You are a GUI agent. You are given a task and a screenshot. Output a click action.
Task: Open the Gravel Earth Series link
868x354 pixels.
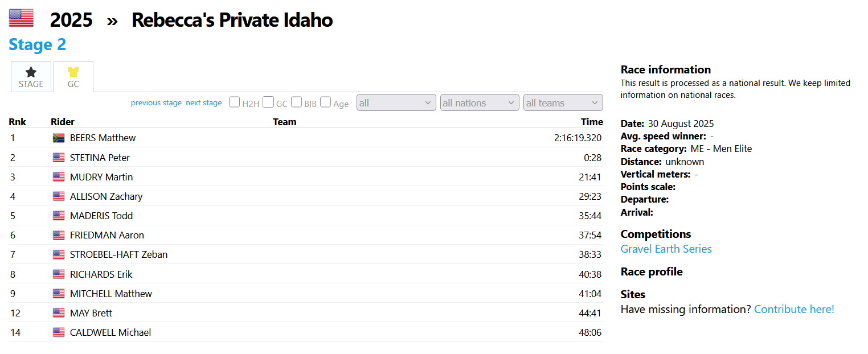pos(666,249)
